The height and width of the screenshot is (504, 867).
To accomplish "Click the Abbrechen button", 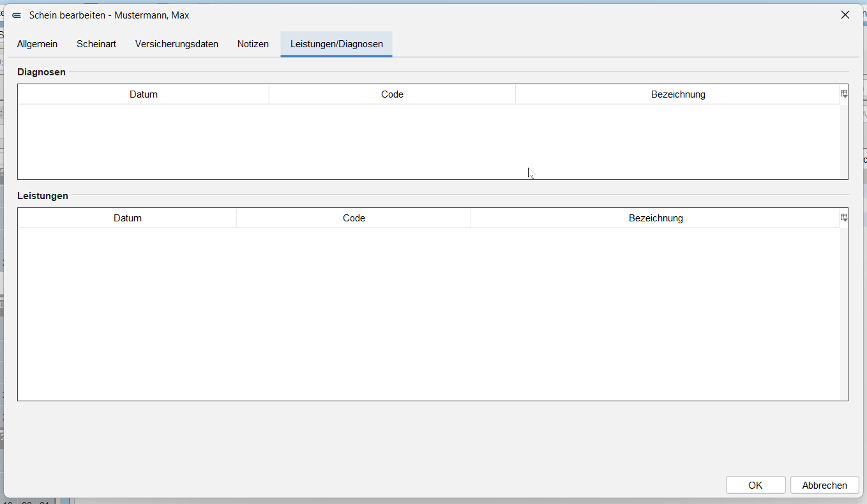I will pyautogui.click(x=824, y=485).
